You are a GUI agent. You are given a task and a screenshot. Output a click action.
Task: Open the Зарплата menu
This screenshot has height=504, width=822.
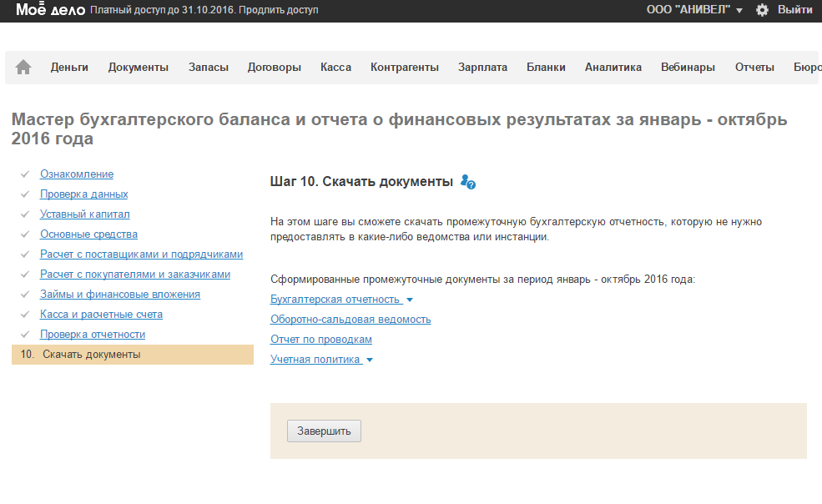pos(482,68)
